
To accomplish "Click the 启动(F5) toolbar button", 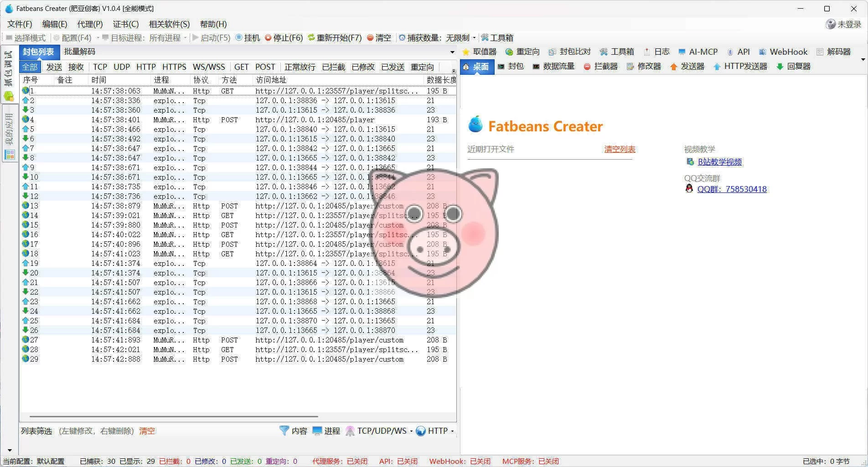I will (x=212, y=38).
